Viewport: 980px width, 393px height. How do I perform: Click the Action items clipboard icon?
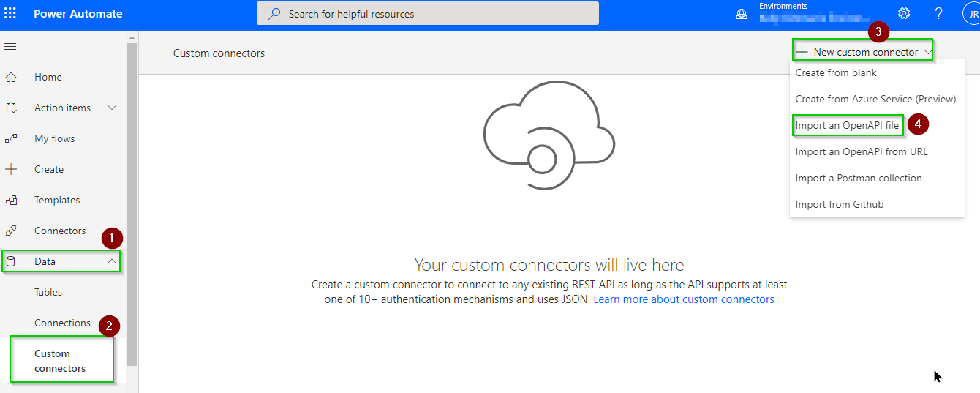11,108
